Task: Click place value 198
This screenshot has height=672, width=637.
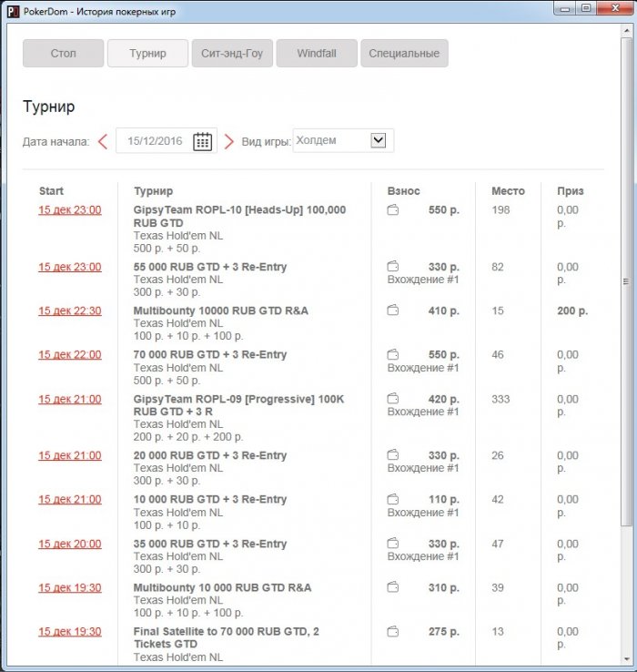Action: click(500, 210)
